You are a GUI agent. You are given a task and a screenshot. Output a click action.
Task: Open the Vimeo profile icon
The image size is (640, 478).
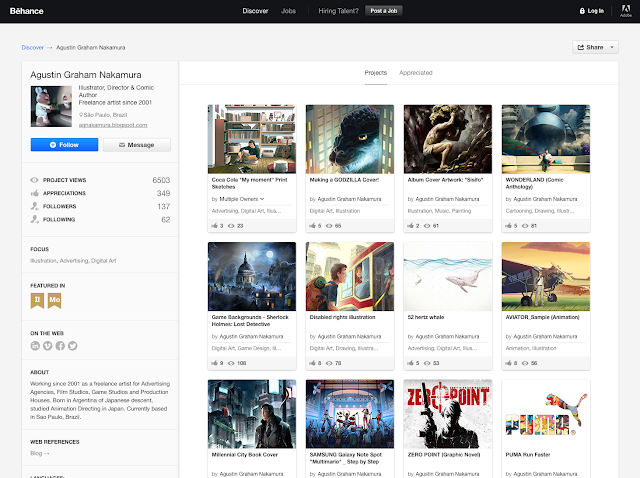[48, 346]
